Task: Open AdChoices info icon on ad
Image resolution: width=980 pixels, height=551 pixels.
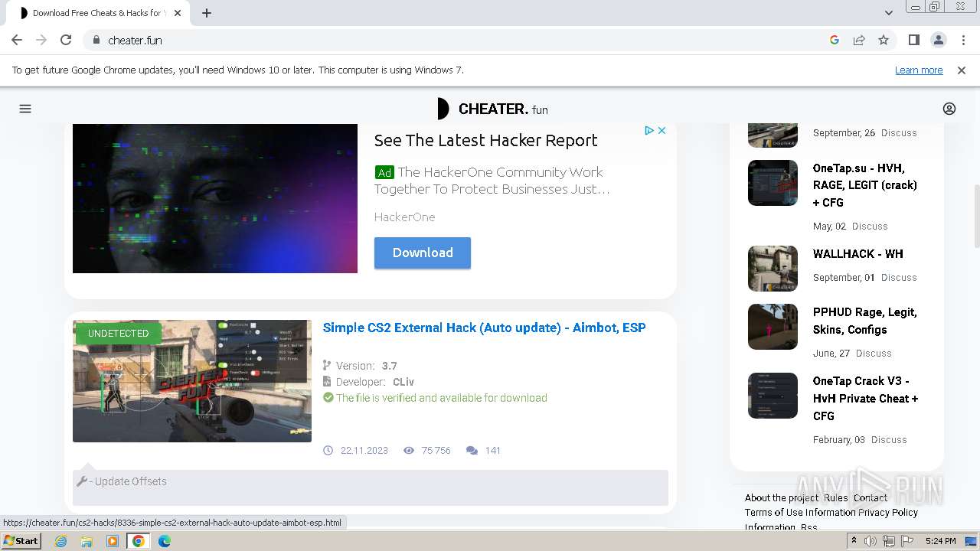Action: coord(649,131)
